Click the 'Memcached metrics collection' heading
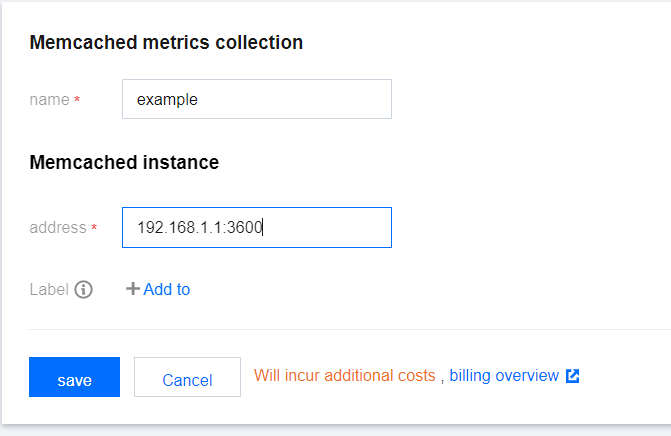 tap(166, 42)
